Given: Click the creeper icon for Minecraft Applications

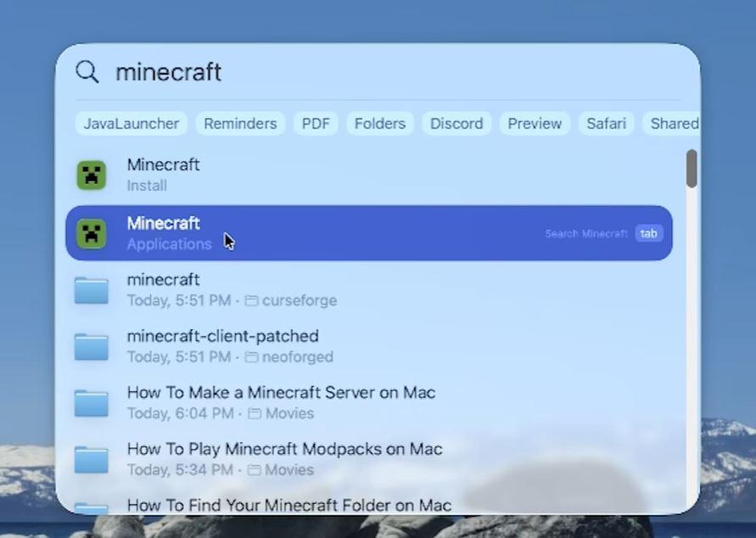Looking at the screenshot, I should tap(92, 234).
